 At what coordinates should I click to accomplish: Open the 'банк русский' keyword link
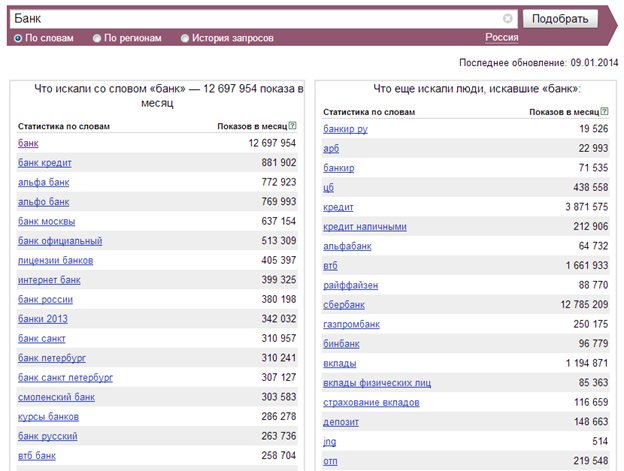click(48, 436)
